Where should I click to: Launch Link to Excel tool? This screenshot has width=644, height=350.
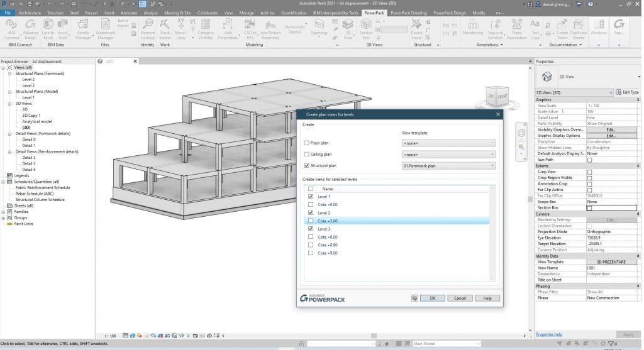(48, 29)
